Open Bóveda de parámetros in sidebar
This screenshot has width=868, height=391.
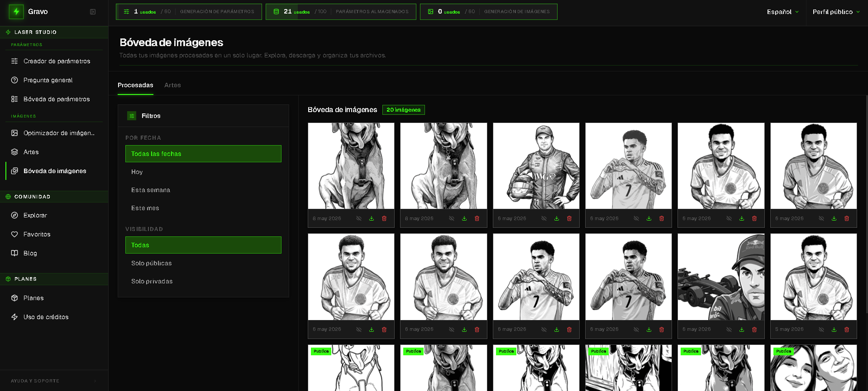point(54,99)
